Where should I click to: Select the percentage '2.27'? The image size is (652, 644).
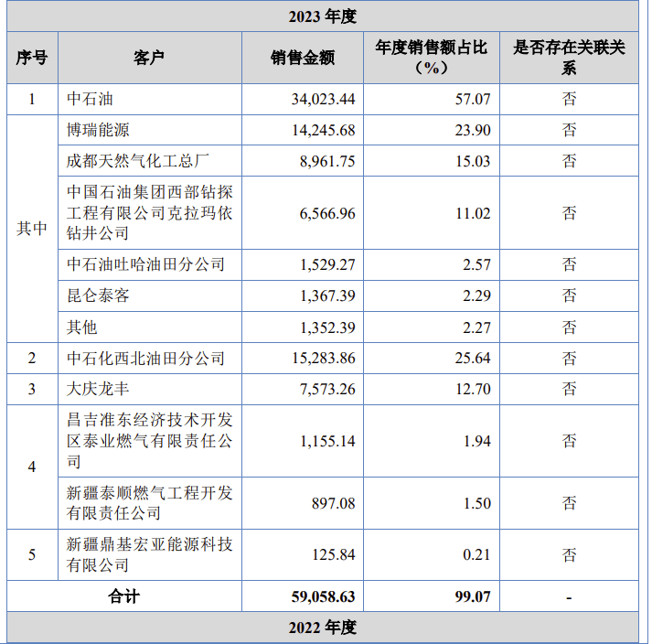[477, 327]
